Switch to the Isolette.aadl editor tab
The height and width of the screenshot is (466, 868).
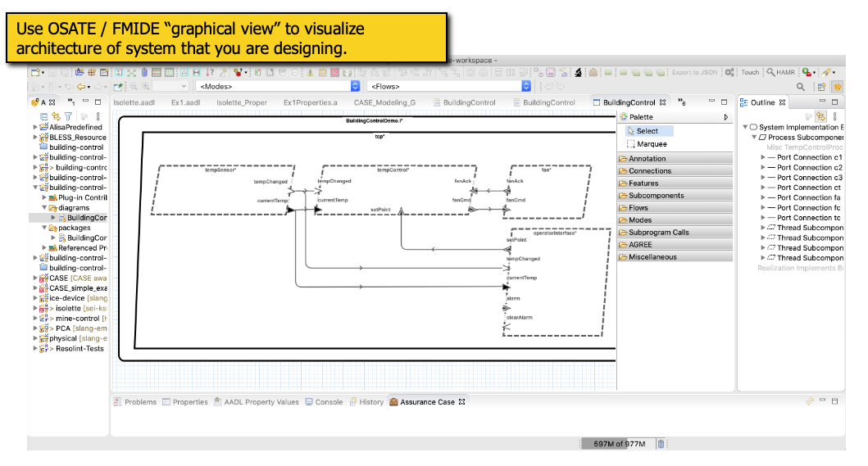click(132, 102)
